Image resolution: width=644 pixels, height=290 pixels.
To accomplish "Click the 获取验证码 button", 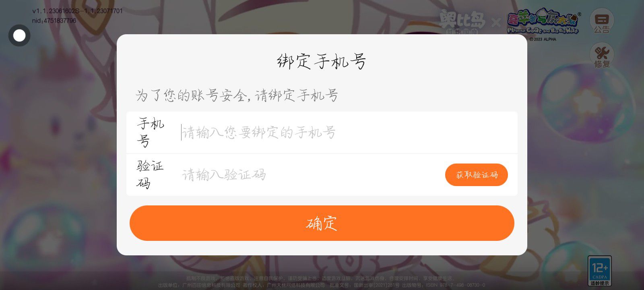I will click(x=477, y=175).
